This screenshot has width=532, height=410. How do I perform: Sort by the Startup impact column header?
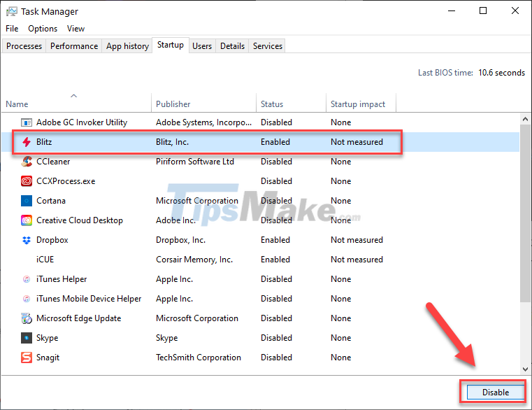tap(361, 104)
